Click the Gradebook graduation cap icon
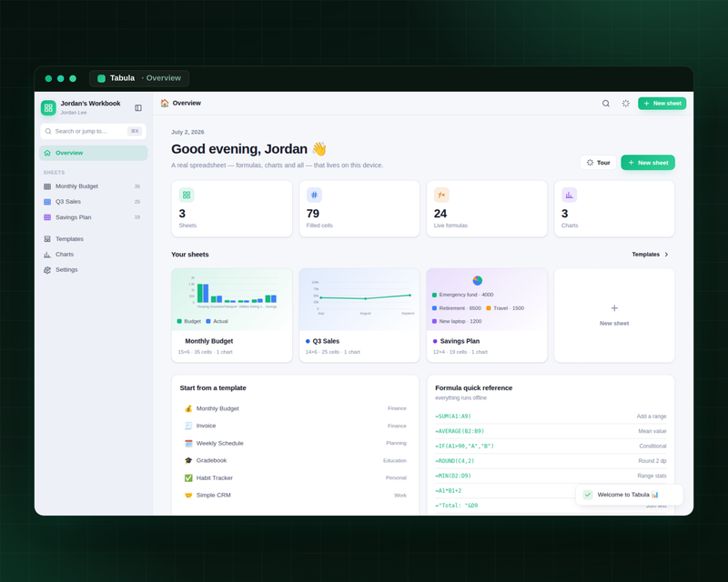Viewport: 728px width, 582px height. [188, 460]
